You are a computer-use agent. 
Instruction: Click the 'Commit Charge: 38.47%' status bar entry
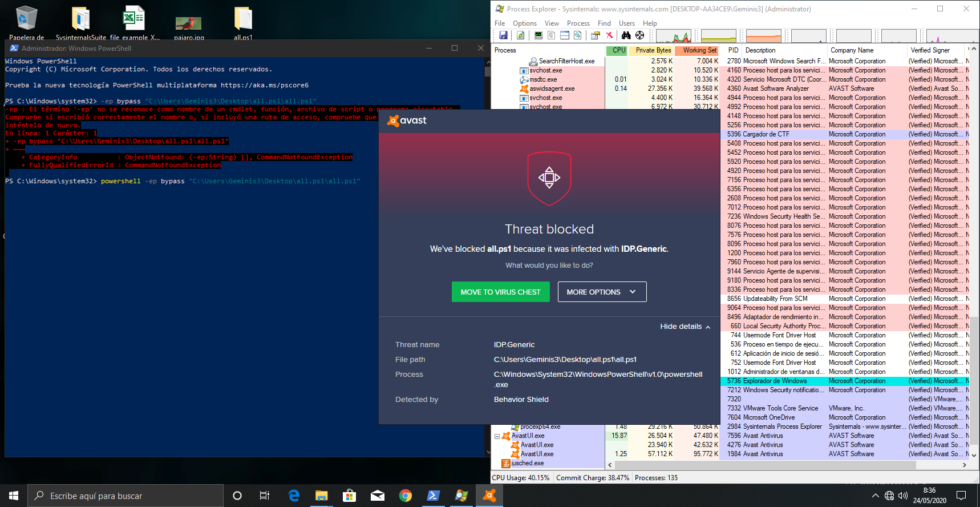[x=593, y=478]
